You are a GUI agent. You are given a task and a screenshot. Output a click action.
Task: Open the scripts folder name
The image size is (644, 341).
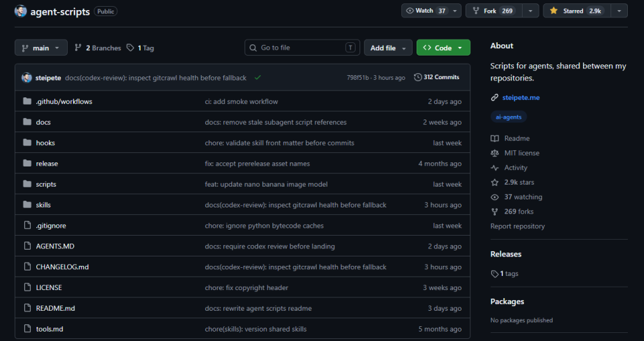46,184
